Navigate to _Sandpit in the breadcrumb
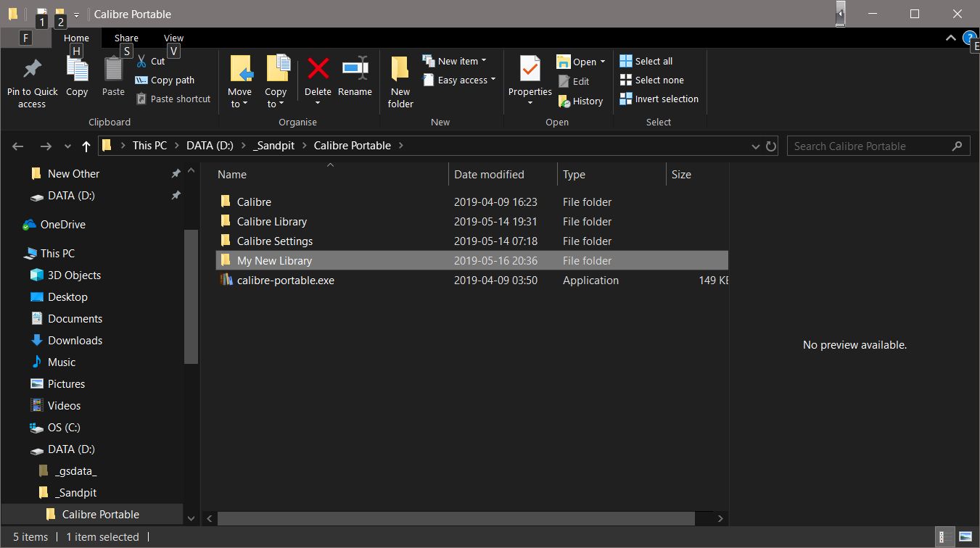Image resolution: width=980 pixels, height=548 pixels. pos(274,146)
